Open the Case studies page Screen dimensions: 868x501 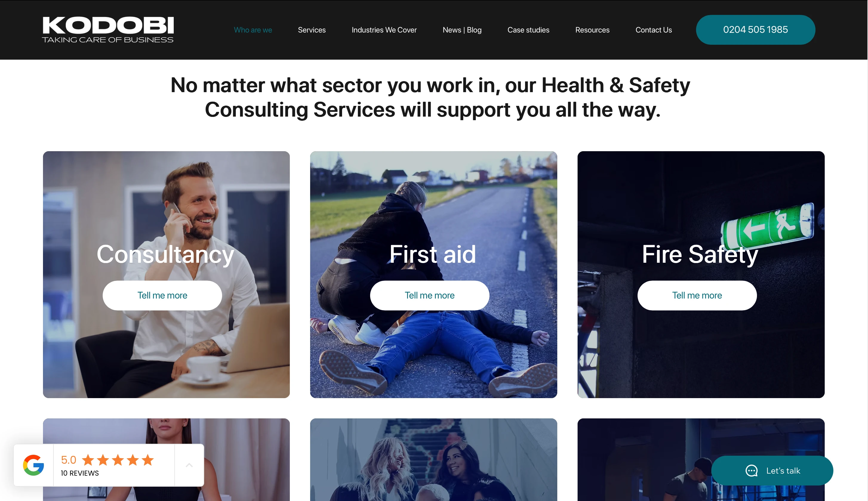tap(528, 30)
